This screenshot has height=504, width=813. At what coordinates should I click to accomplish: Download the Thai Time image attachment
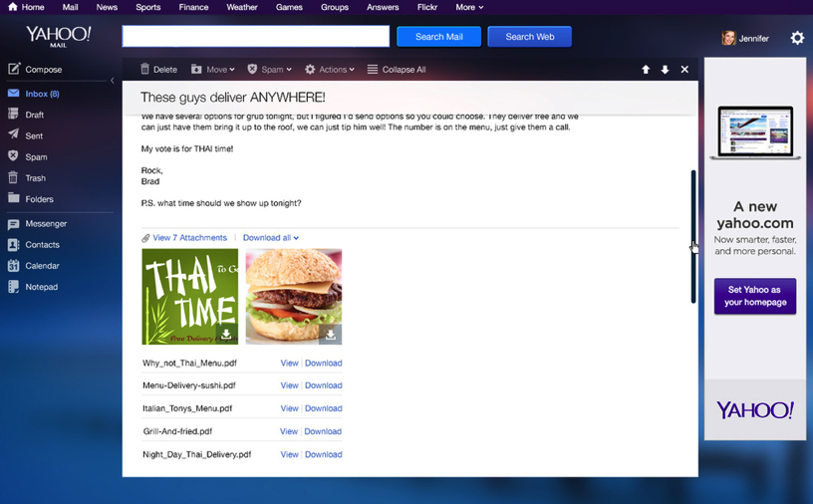(x=226, y=334)
